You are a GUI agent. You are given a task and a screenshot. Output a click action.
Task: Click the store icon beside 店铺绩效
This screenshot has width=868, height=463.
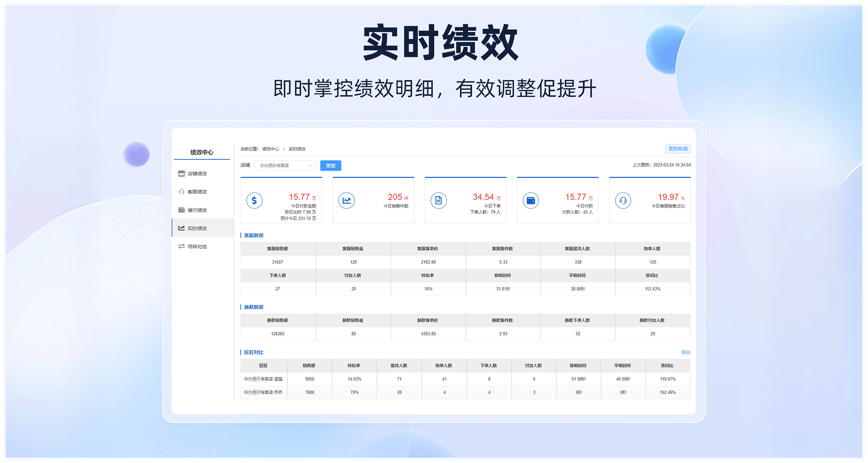[x=181, y=174]
